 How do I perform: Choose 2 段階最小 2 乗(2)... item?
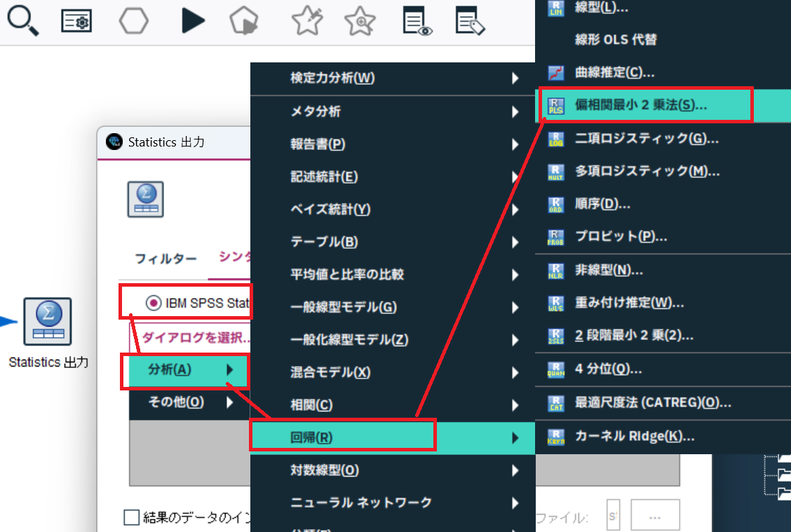(663, 336)
